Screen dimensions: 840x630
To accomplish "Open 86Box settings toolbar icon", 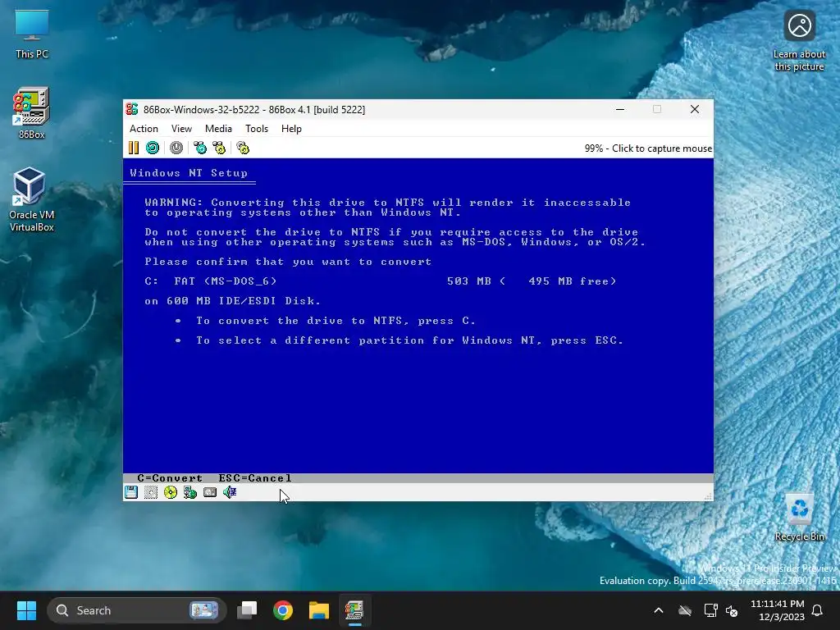I will [x=243, y=148].
